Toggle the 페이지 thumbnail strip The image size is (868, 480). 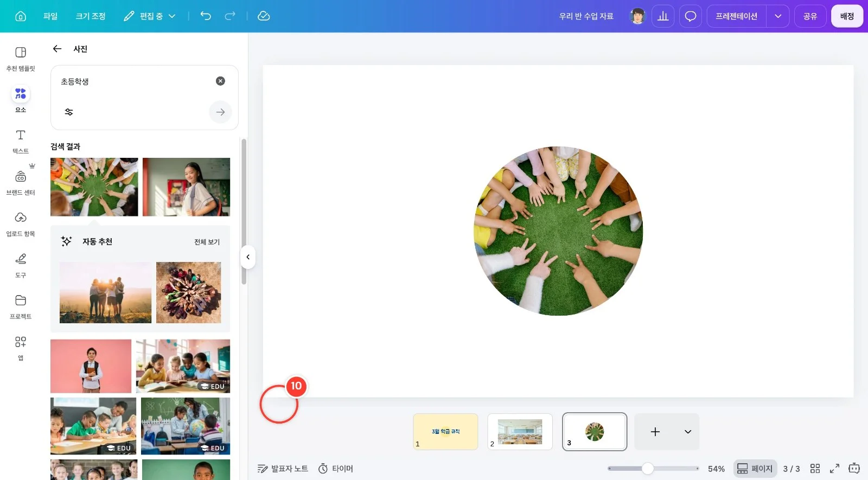(x=754, y=469)
